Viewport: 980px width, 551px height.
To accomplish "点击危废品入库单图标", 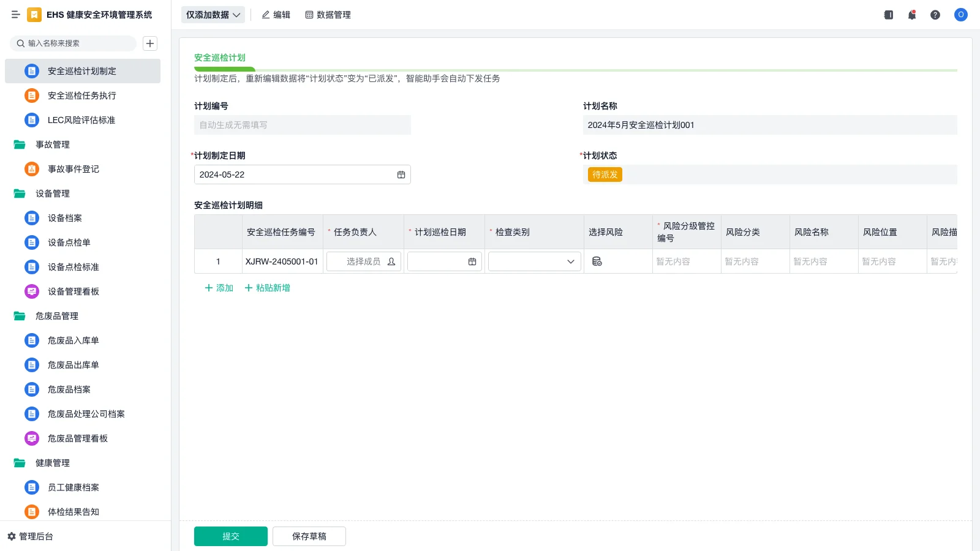I will click(x=31, y=340).
